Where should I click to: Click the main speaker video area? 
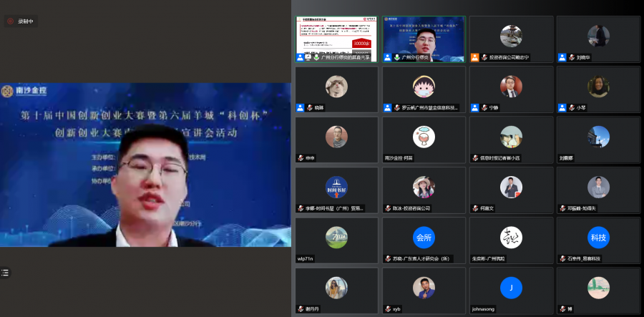145,165
